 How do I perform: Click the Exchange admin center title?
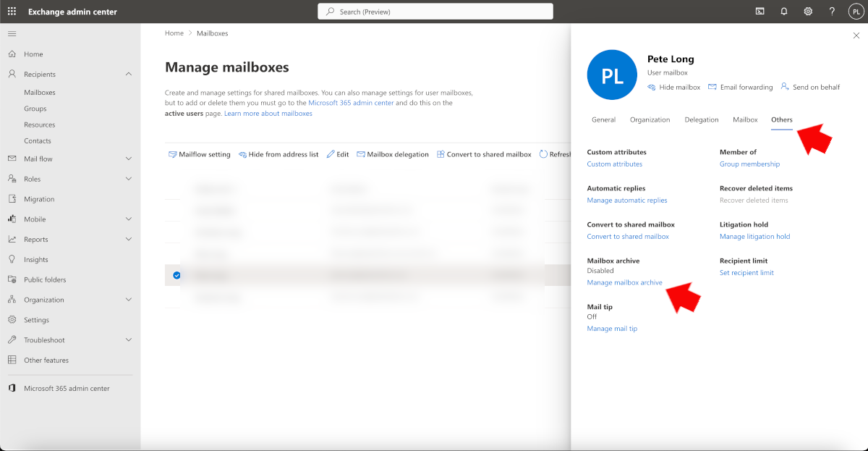[72, 12]
